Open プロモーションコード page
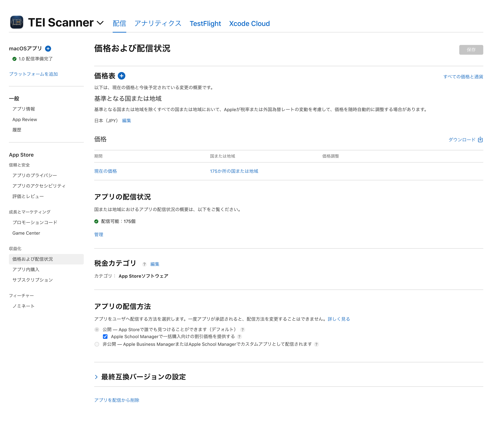Viewport: 504px width, 447px height. coord(35,222)
